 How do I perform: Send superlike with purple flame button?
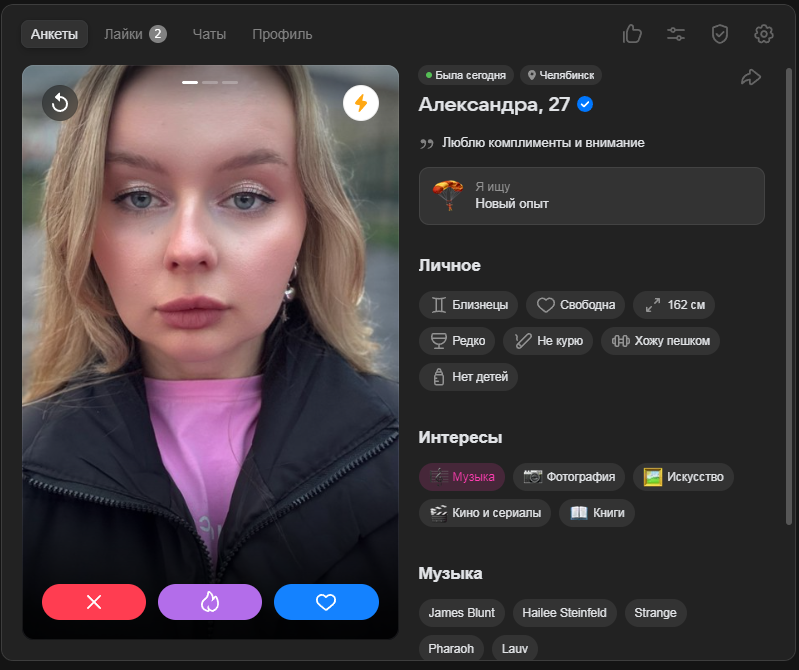coord(210,602)
